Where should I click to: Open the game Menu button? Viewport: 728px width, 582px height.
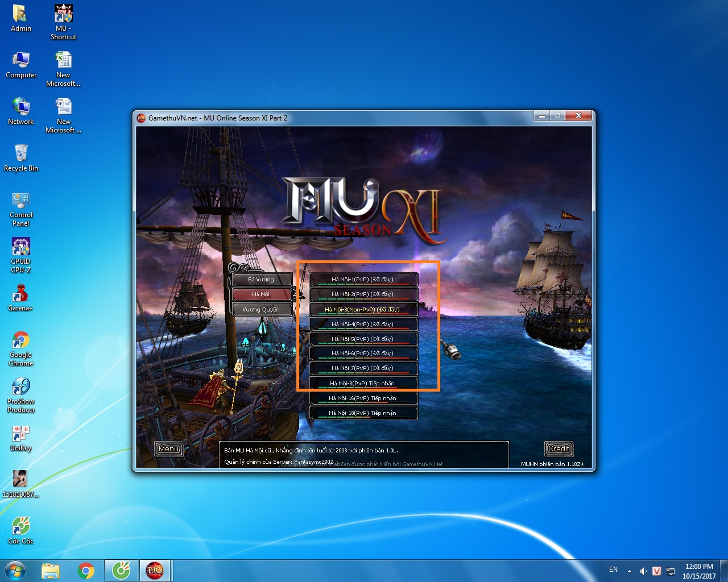pyautogui.click(x=169, y=449)
